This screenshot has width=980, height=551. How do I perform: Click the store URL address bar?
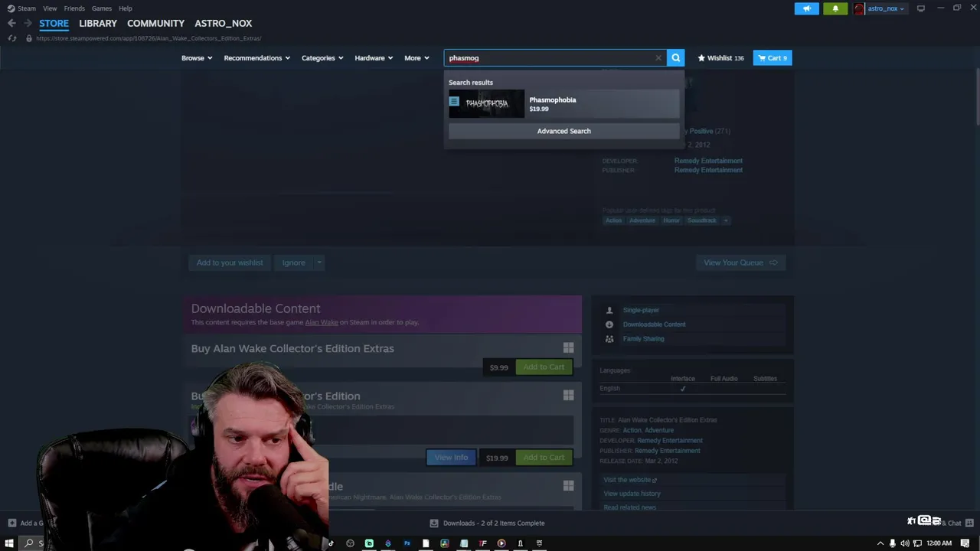coord(149,38)
